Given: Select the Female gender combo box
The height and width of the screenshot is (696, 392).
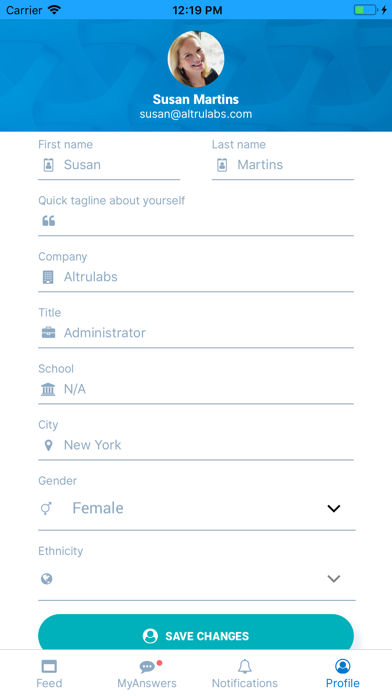Looking at the screenshot, I should pos(197,508).
